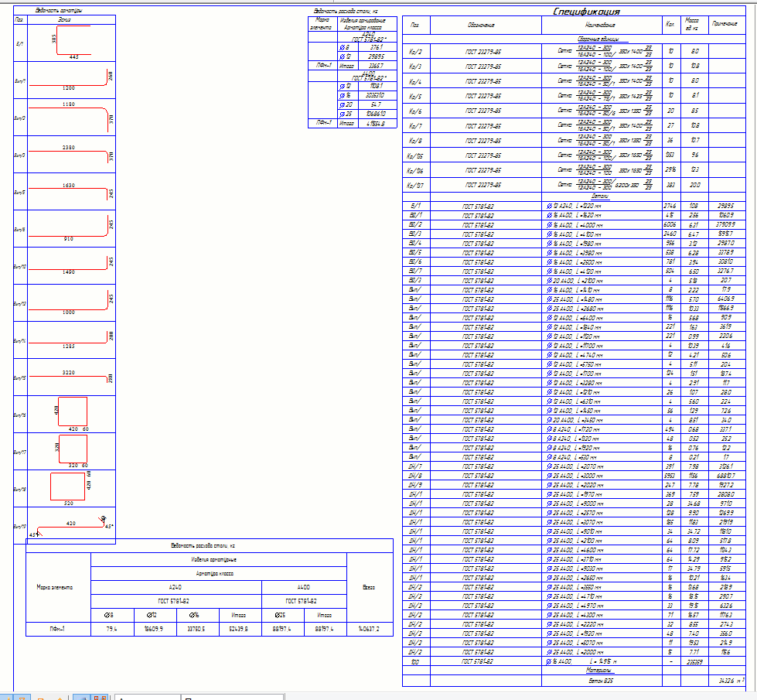This screenshot has height=700, width=757.
Task: Click the rectangular stirrup sketch dimensioned 520
Action: [68, 489]
